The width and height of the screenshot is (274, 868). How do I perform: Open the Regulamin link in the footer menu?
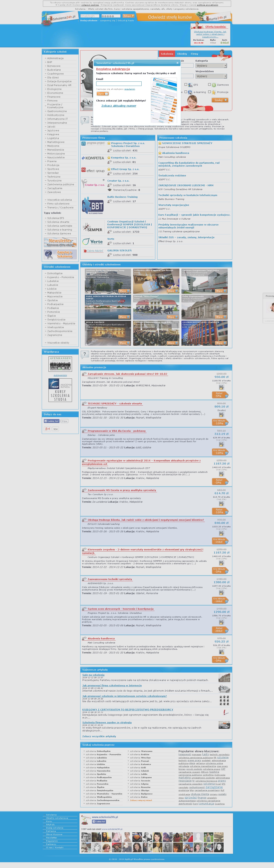click(x=52, y=841)
